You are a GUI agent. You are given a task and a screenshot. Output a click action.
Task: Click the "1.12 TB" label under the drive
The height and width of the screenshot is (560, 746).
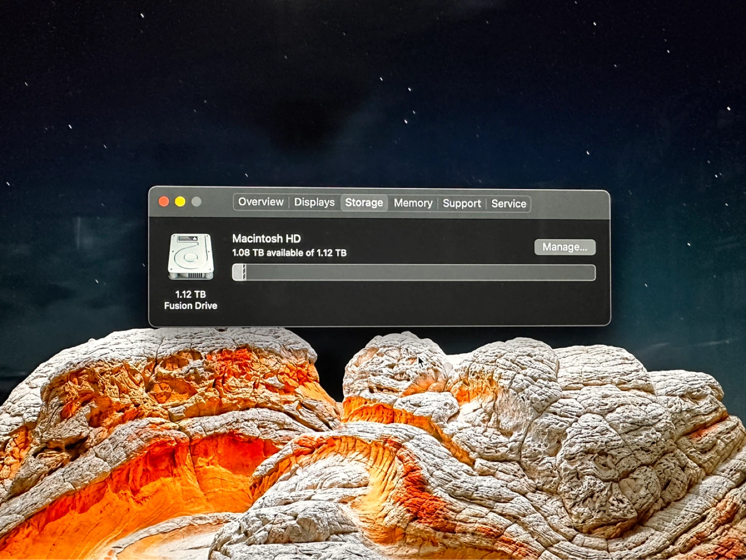pos(191,294)
